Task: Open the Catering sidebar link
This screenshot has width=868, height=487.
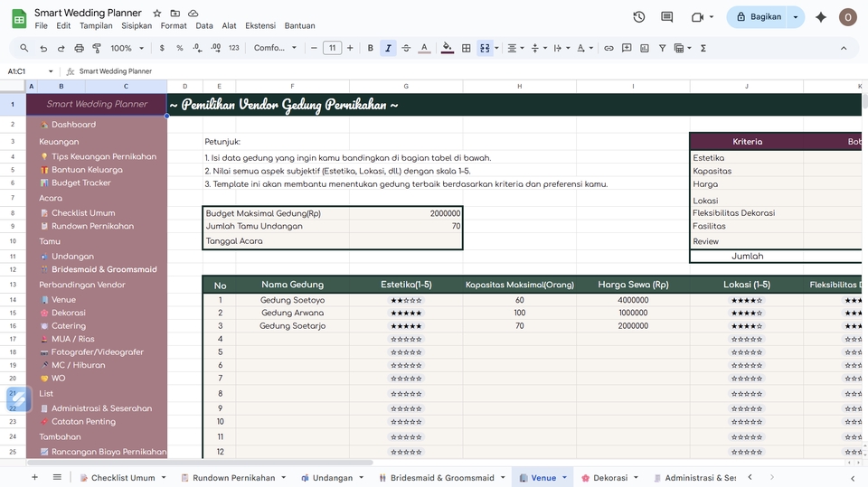Action: click(x=69, y=326)
